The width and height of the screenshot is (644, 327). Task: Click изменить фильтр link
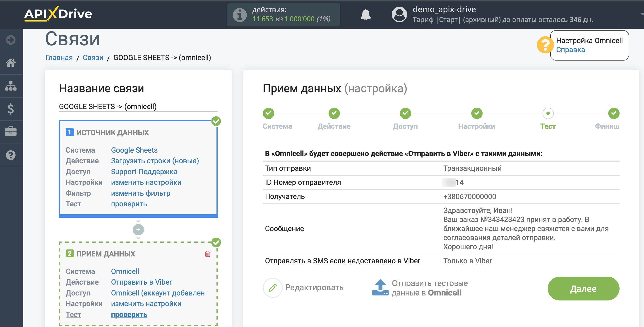(140, 193)
